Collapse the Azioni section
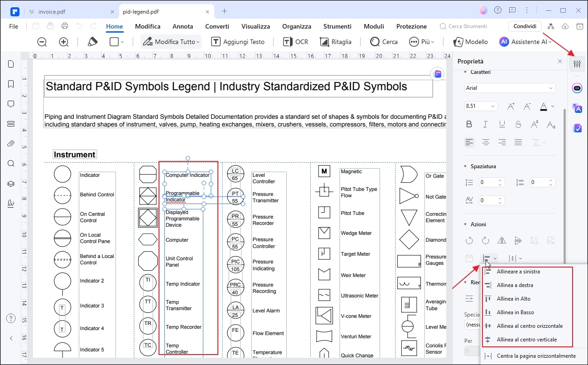The height and width of the screenshot is (365, 588). point(465,224)
